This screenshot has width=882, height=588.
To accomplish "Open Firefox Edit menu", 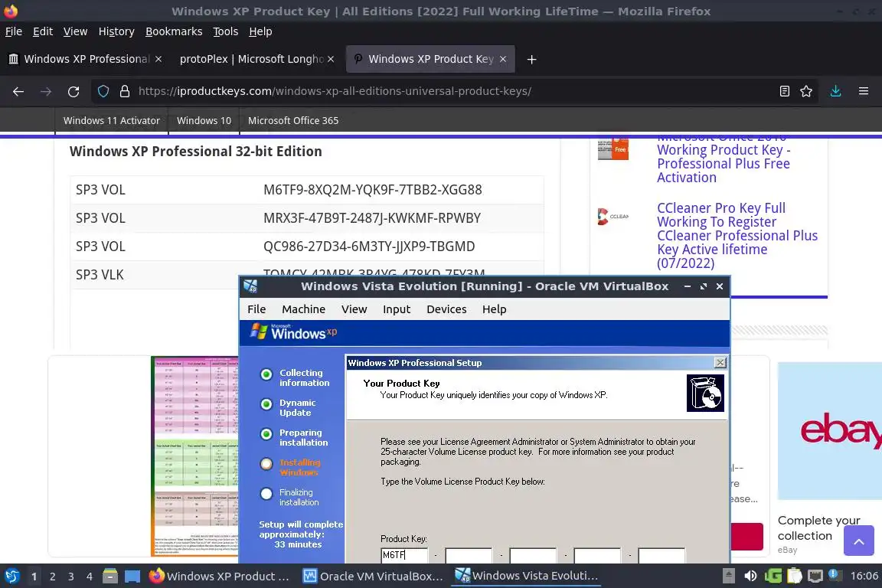I will click(43, 31).
